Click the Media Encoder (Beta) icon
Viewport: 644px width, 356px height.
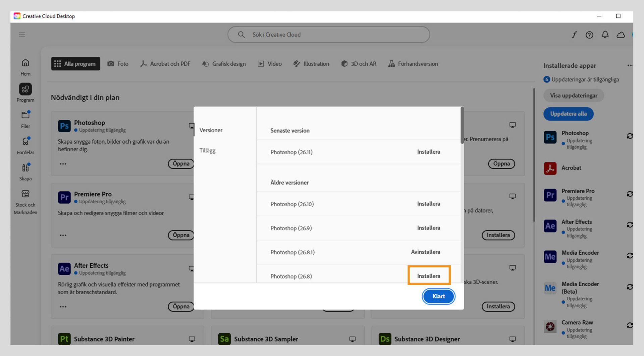(550, 288)
